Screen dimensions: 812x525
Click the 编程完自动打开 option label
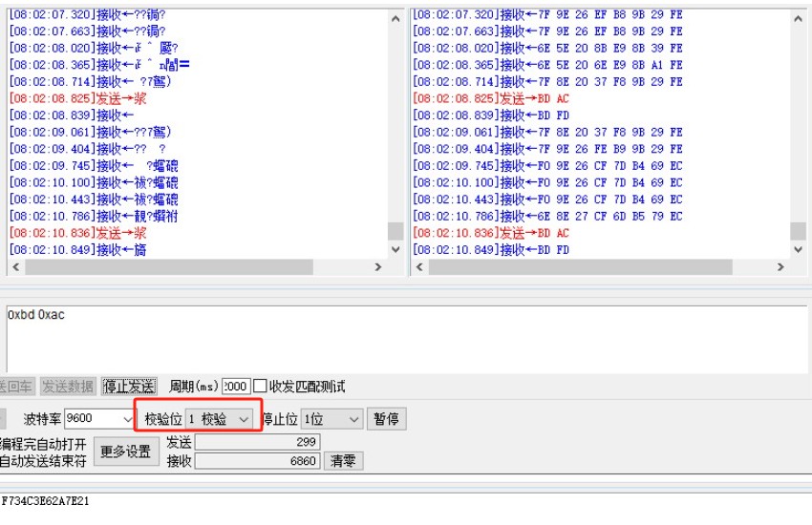(x=43, y=444)
